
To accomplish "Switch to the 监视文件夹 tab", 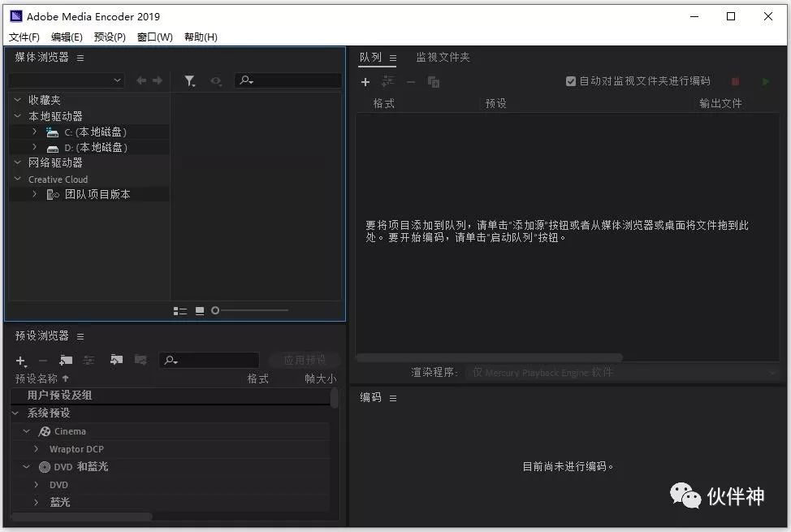I will [x=443, y=57].
